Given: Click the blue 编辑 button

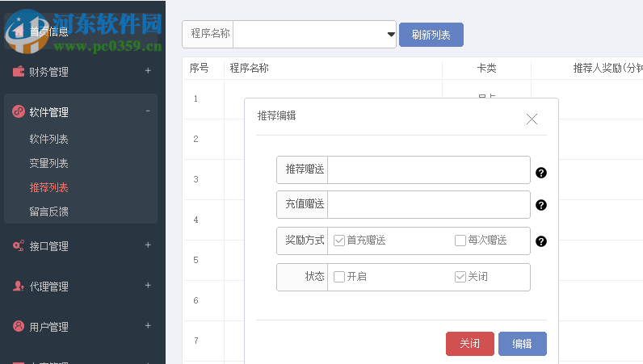Looking at the screenshot, I should [523, 344].
